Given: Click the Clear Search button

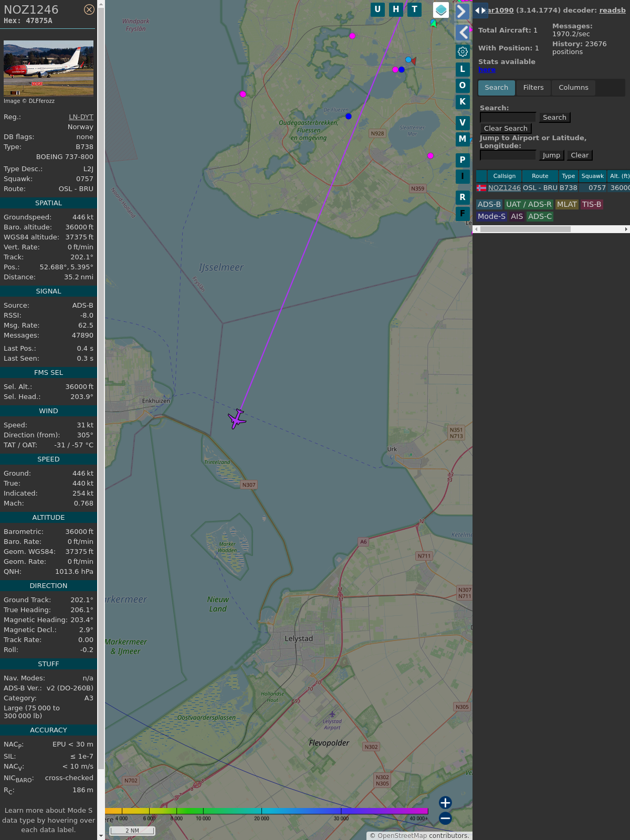Looking at the screenshot, I should [506, 129].
